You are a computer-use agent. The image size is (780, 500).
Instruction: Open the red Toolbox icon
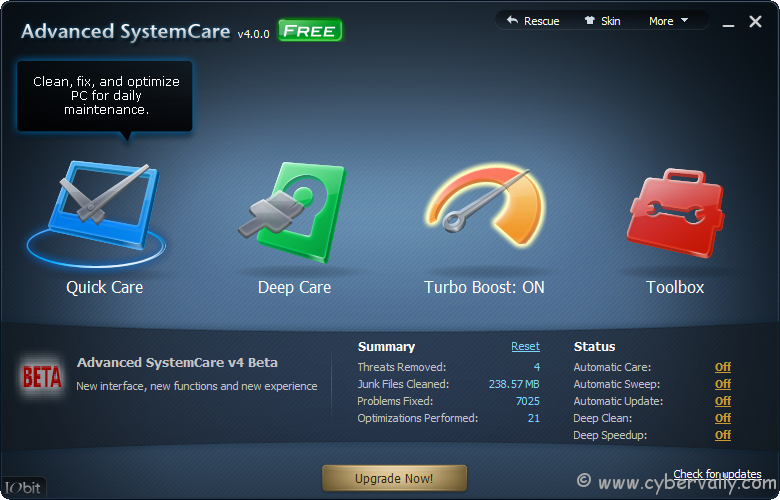(x=675, y=213)
